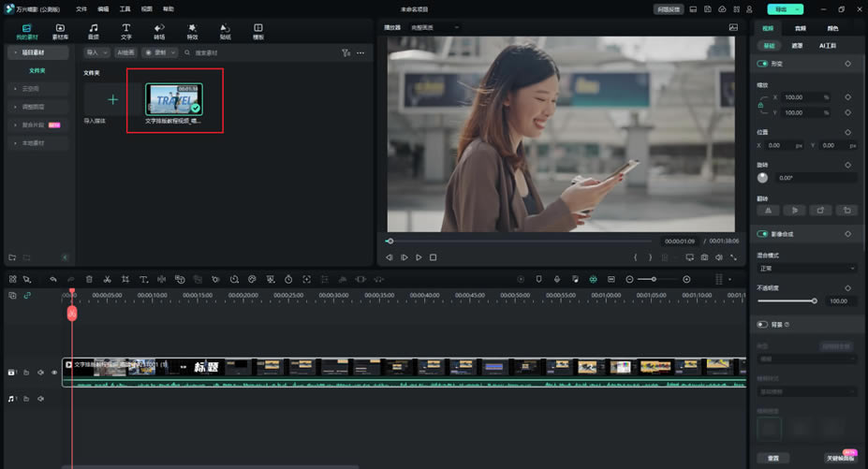The width and height of the screenshot is (868, 469).
Task: Toggle the 形变 (Transform) switch
Action: coord(763,64)
